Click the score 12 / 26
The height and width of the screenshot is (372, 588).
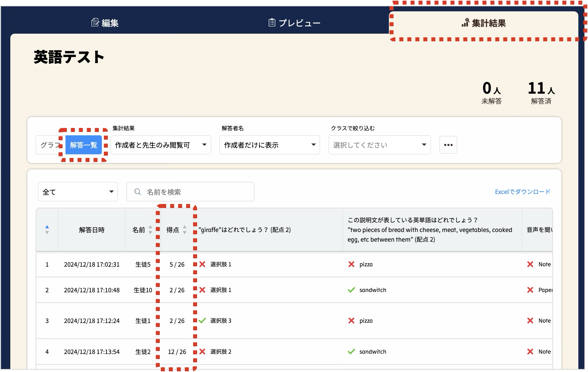point(177,352)
